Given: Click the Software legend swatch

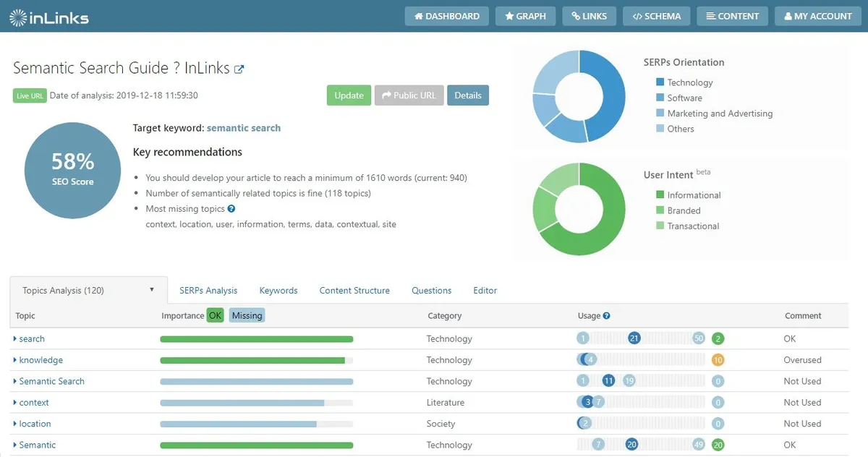Looking at the screenshot, I should pos(660,98).
